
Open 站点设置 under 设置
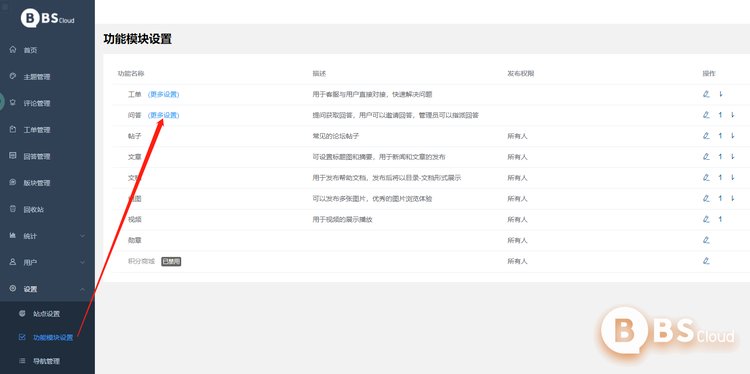[47, 314]
